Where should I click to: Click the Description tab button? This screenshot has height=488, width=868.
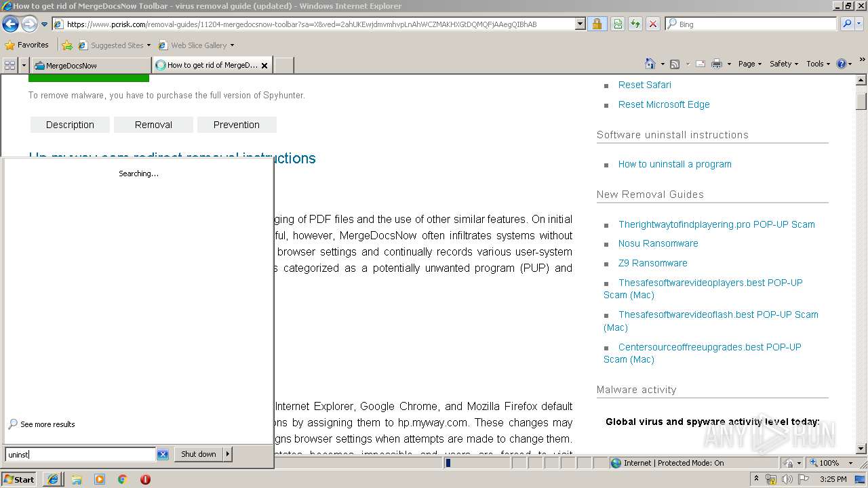(x=70, y=125)
